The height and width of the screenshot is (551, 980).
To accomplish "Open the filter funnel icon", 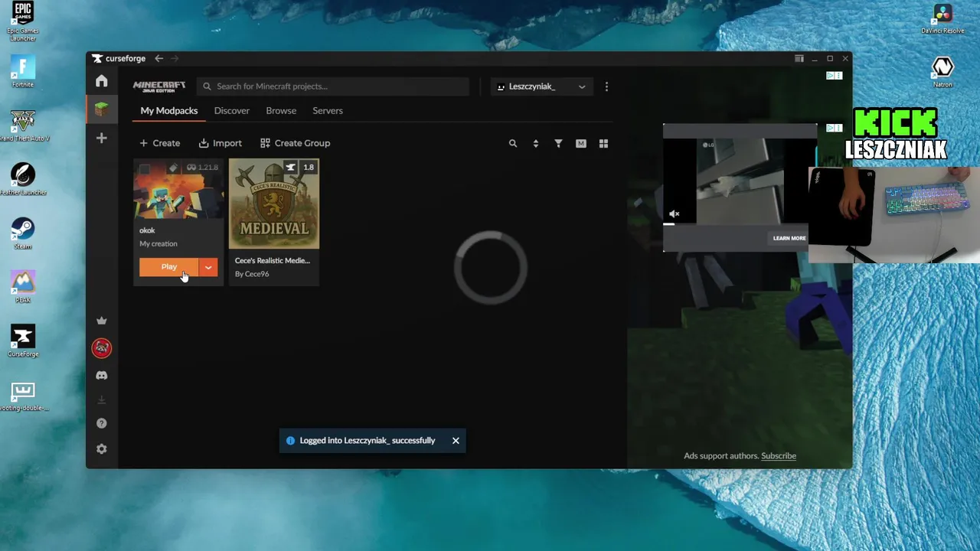I will pyautogui.click(x=558, y=143).
